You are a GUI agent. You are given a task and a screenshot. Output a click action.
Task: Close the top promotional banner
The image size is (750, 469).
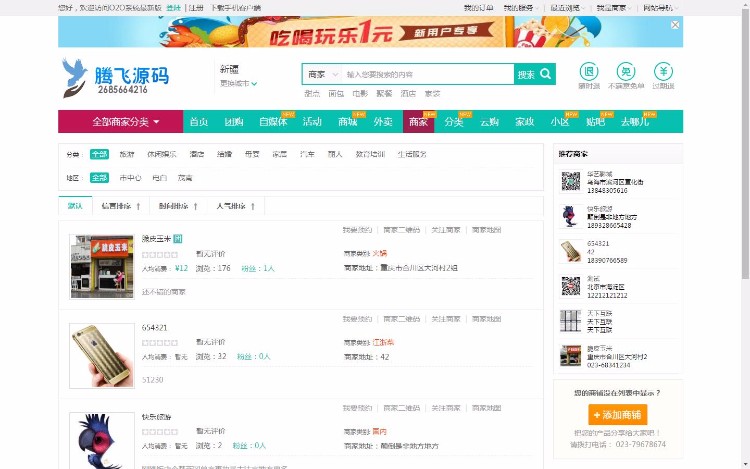pyautogui.click(x=675, y=25)
